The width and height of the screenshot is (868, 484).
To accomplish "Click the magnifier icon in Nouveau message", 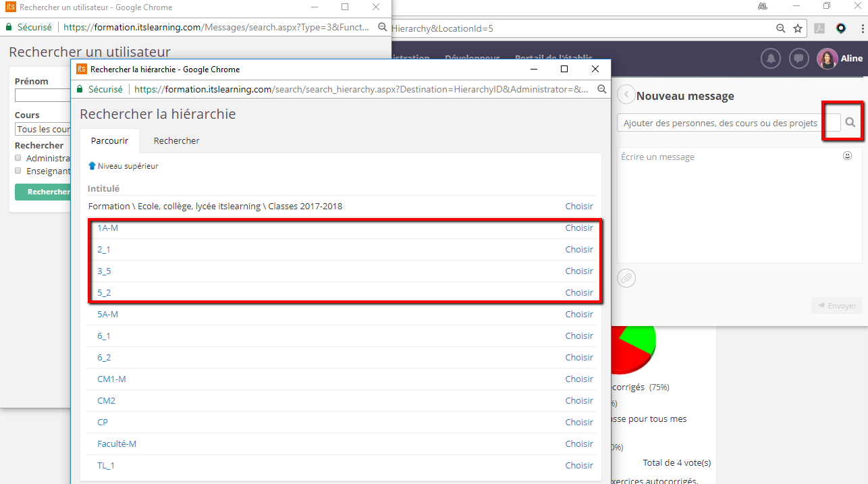I will (850, 122).
